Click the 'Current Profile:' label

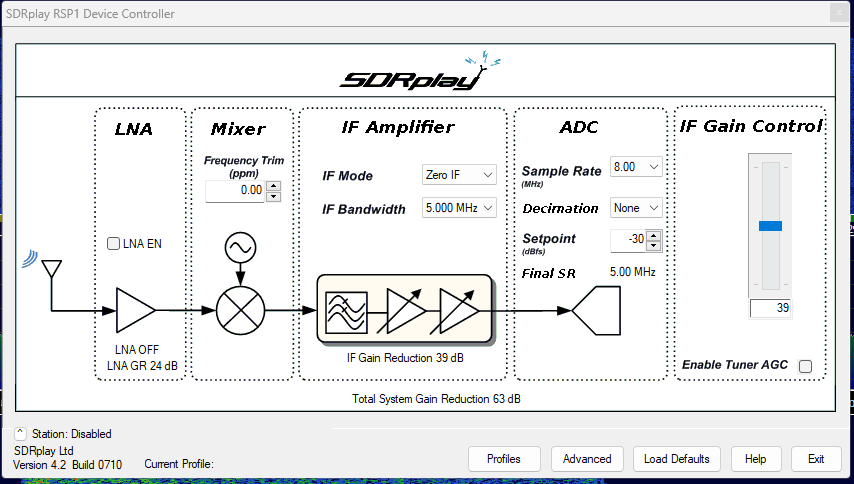179,464
